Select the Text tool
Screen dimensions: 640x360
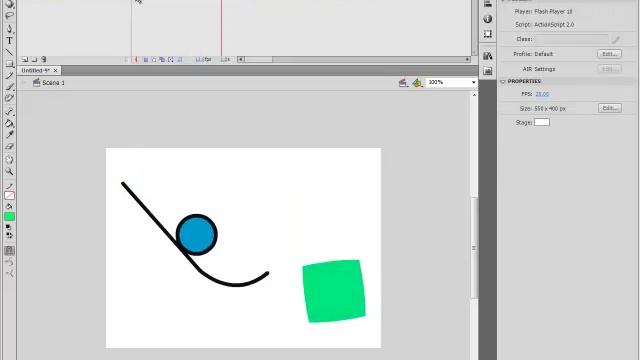[9, 41]
